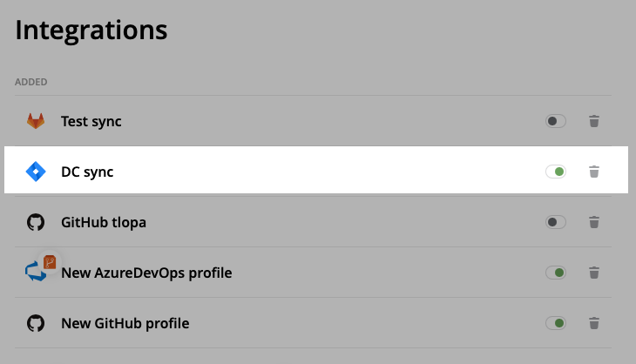Disable the New GitHub profile toggle

[556, 323]
